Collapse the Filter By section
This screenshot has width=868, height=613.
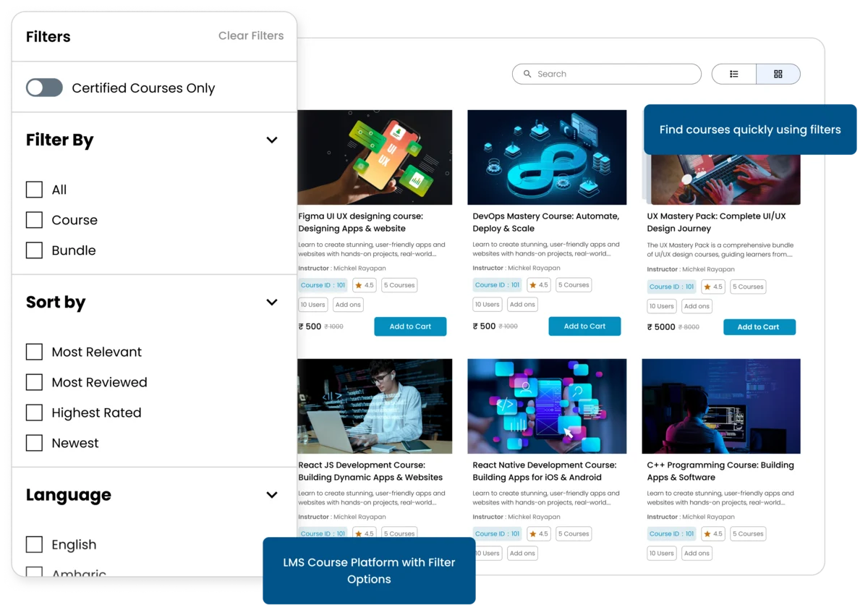[272, 140]
